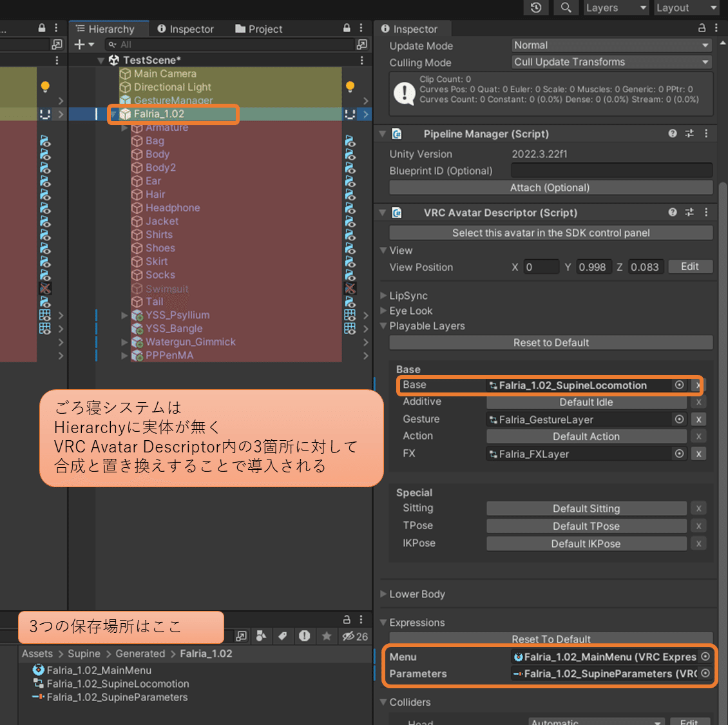This screenshot has width=728, height=725.
Task: Expand the Armature node
Action: pyautogui.click(x=124, y=128)
